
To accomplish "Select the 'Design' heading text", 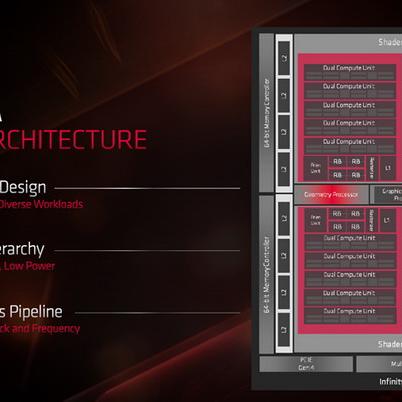I will 23,188.
